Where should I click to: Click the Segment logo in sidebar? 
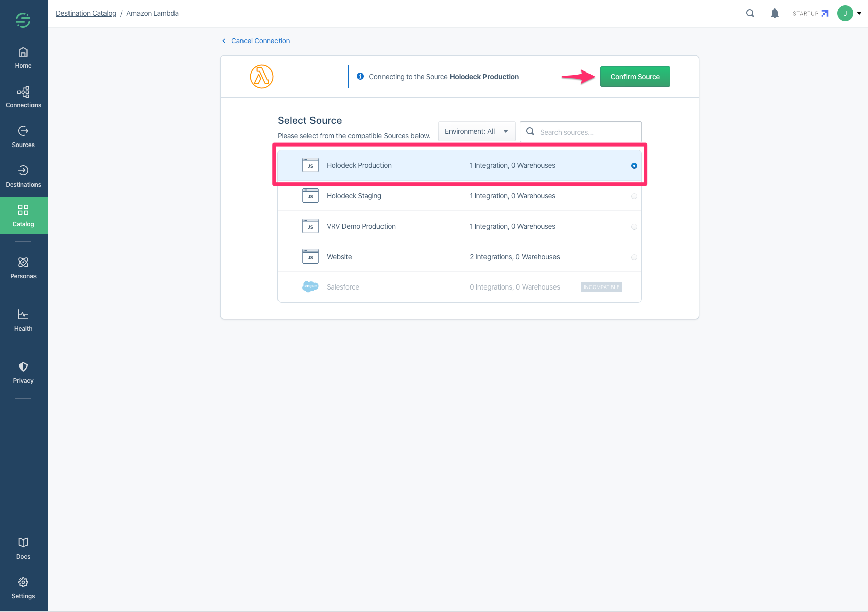(23, 20)
